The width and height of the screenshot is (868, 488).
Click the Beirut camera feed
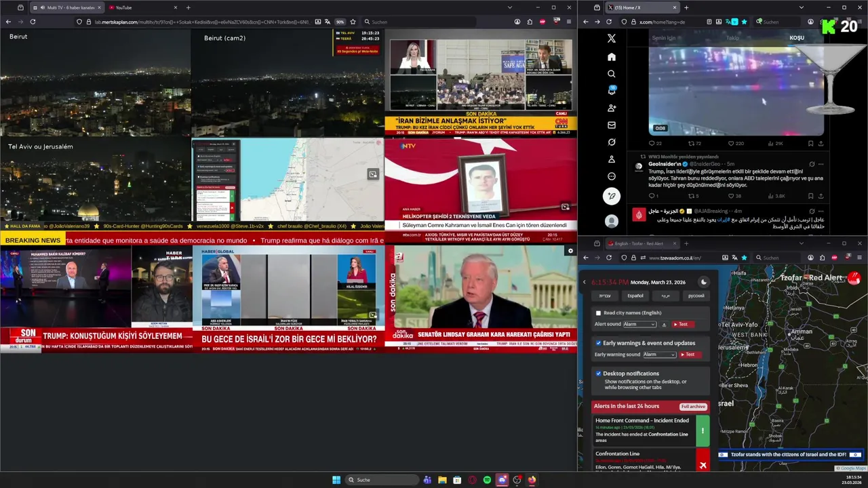click(95, 83)
